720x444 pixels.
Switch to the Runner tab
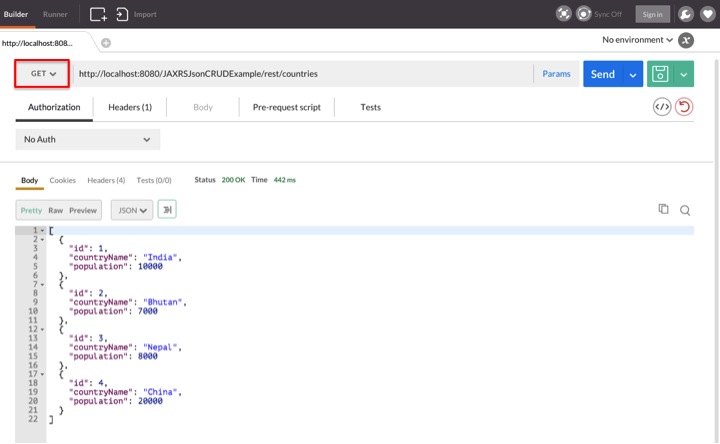[x=55, y=14]
